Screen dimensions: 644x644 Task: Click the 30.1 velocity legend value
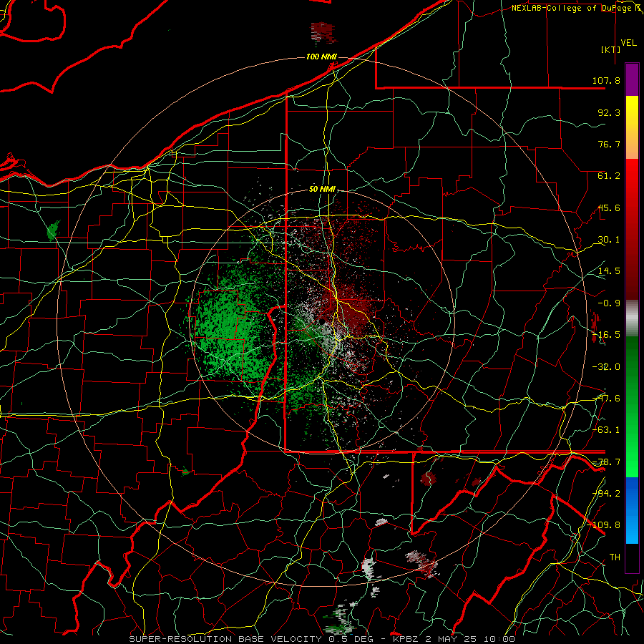(609, 240)
